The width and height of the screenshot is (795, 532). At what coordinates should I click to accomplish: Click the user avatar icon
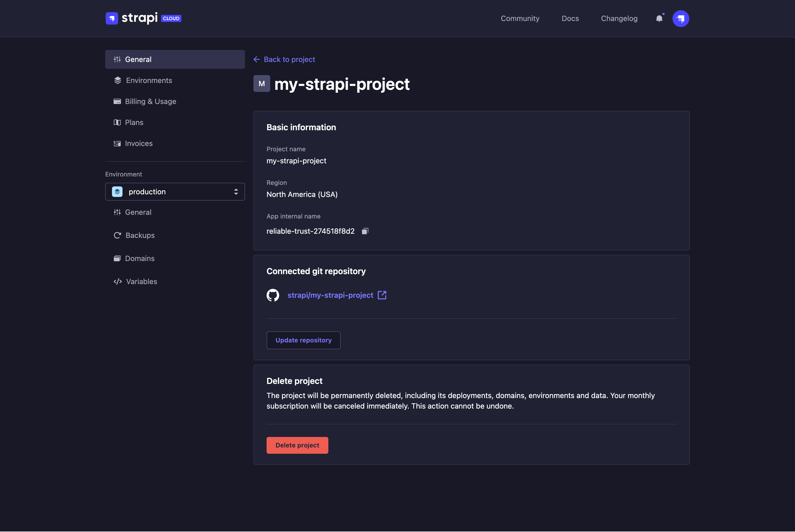click(681, 18)
